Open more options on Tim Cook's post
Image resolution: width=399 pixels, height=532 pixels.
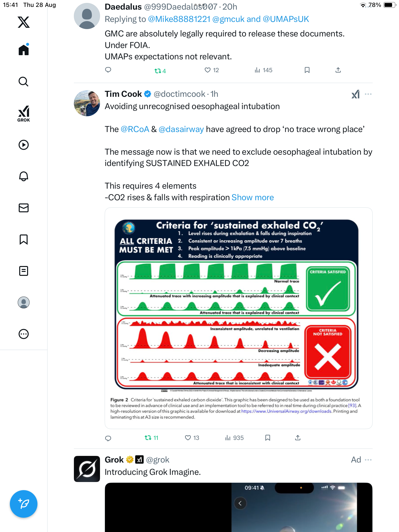tap(368, 94)
